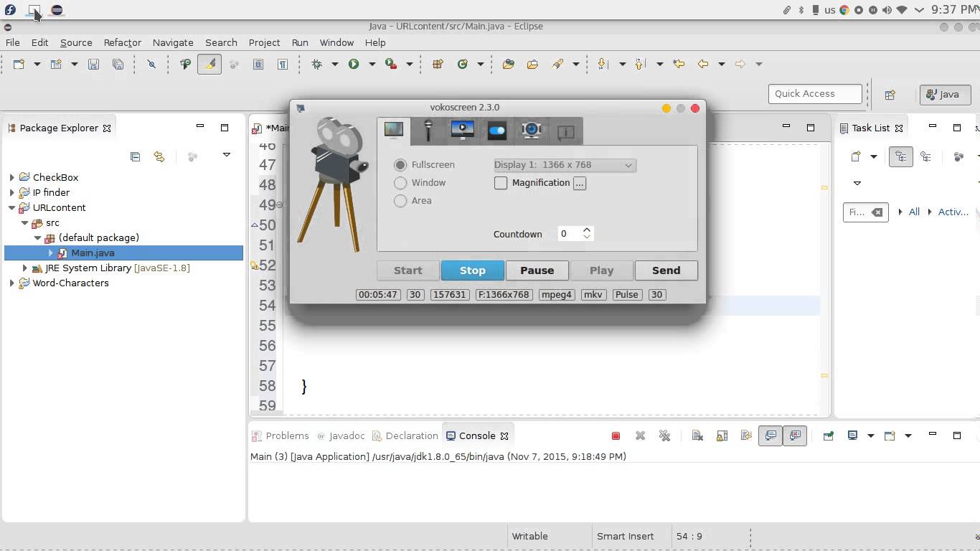Click the All link in Task List

[914, 212]
